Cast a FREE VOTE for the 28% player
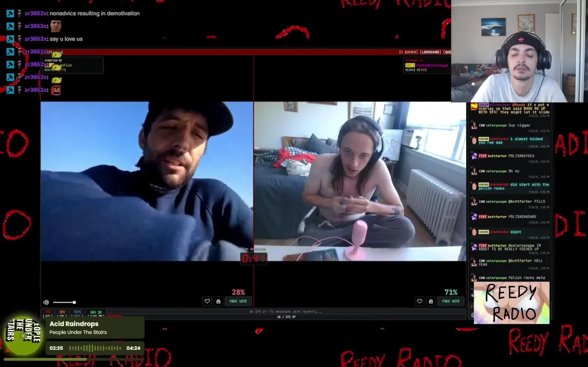 click(x=238, y=301)
